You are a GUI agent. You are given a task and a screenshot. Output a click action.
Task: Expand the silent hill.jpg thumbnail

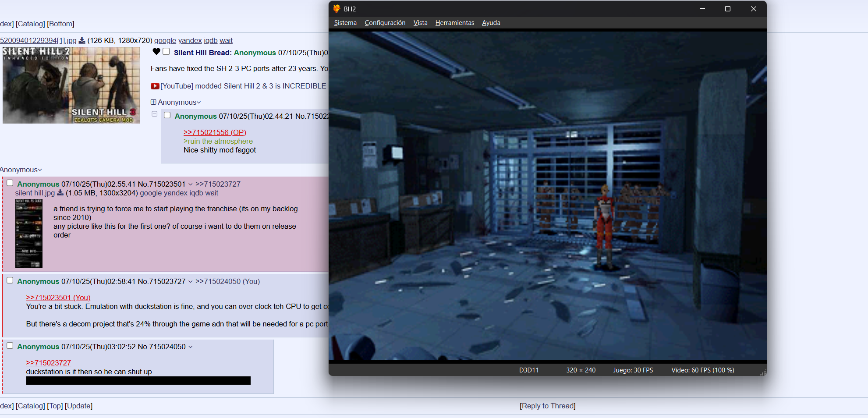point(29,233)
